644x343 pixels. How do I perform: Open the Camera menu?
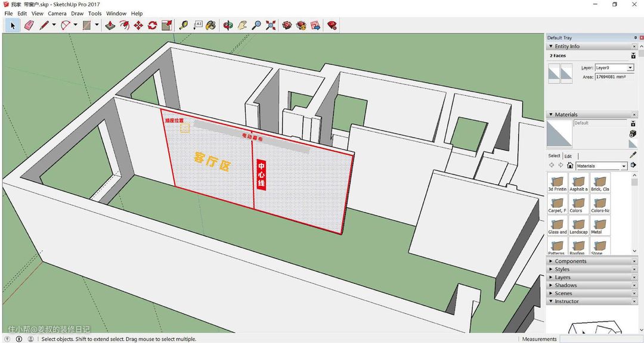tap(57, 13)
